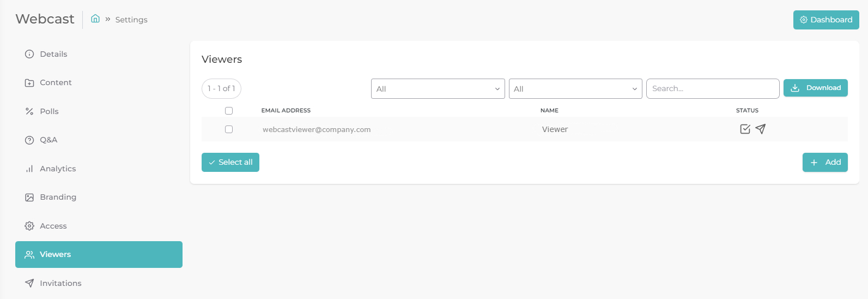The image size is (868, 299).
Task: Expand the second All filter dropdown
Action: click(x=575, y=89)
